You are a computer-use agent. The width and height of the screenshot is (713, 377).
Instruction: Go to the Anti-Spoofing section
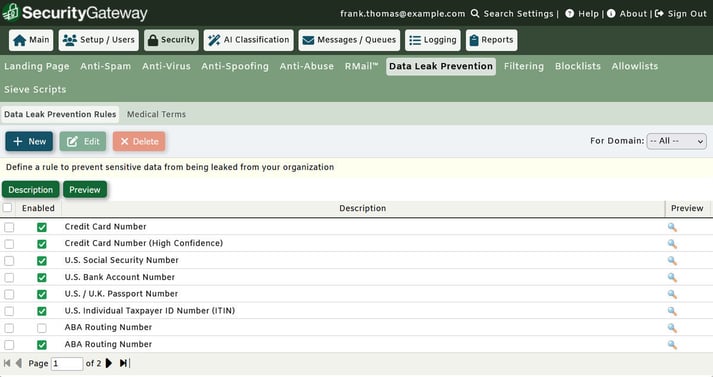[x=235, y=66]
